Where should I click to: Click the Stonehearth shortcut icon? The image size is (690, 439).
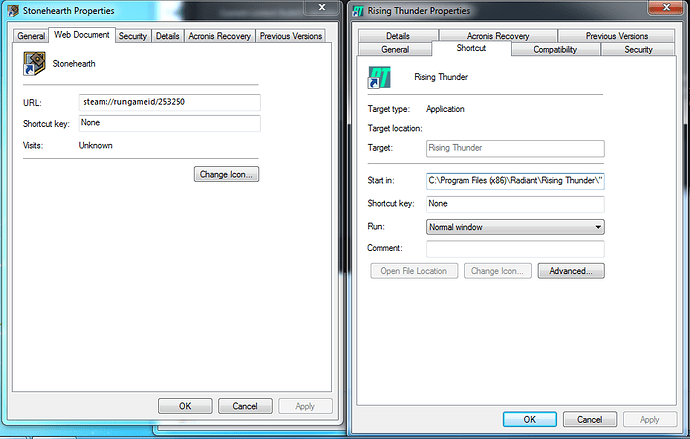pos(34,64)
